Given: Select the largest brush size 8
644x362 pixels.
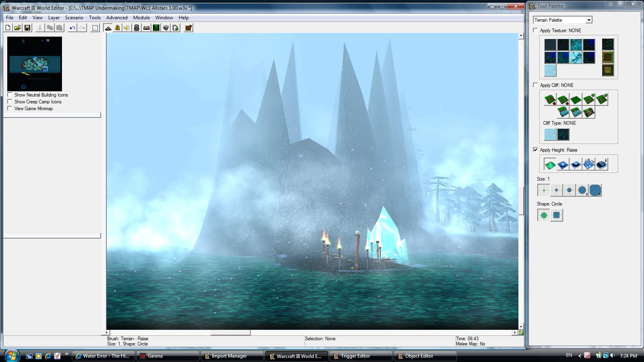Looking at the screenshot, I should click(x=595, y=190).
